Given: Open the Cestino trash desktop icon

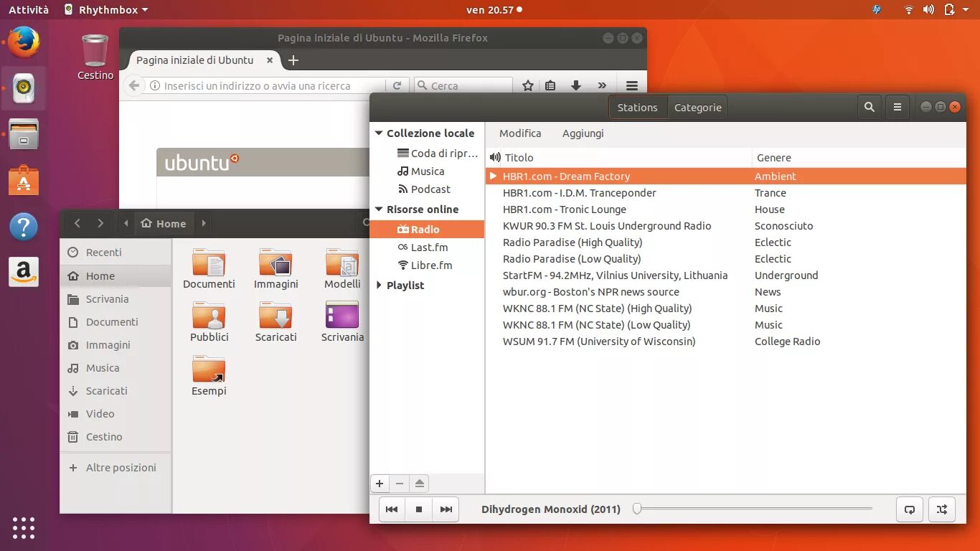Looking at the screenshot, I should click(x=95, y=57).
